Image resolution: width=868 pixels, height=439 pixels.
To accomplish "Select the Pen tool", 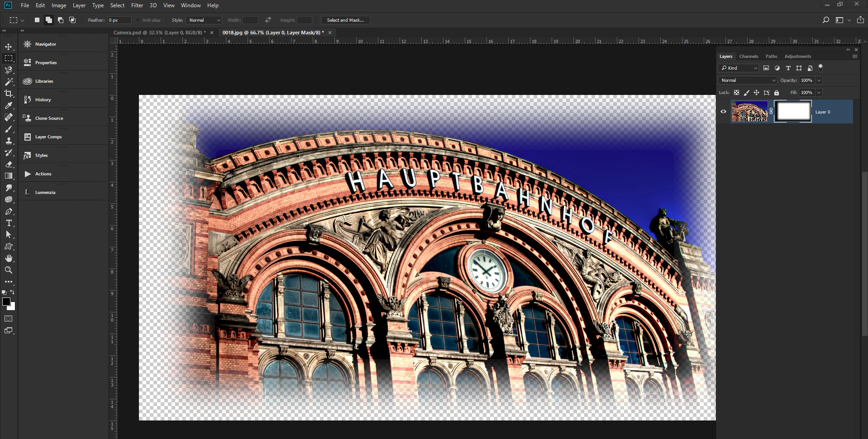I will [9, 211].
